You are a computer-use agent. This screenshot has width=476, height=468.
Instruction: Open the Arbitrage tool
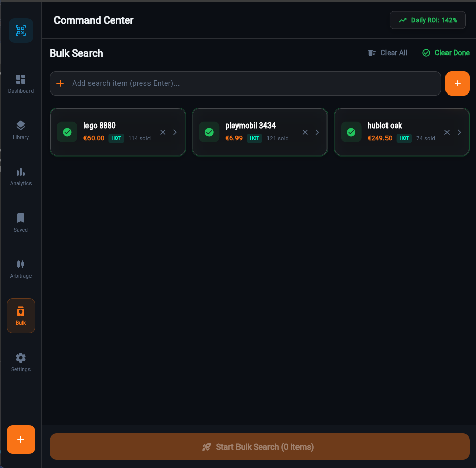pyautogui.click(x=20, y=268)
